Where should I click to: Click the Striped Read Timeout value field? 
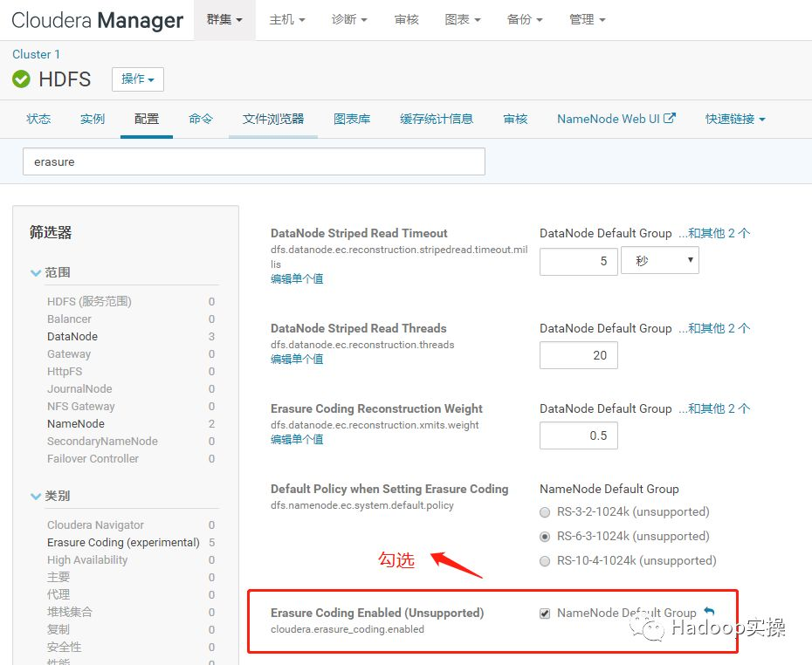(579, 261)
